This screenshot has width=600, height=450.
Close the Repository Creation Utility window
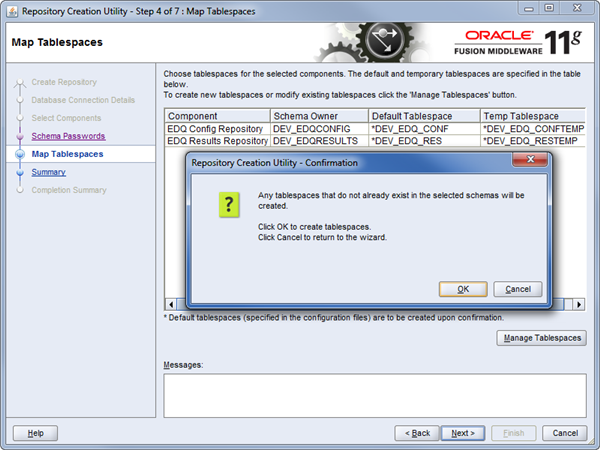(577, 8)
